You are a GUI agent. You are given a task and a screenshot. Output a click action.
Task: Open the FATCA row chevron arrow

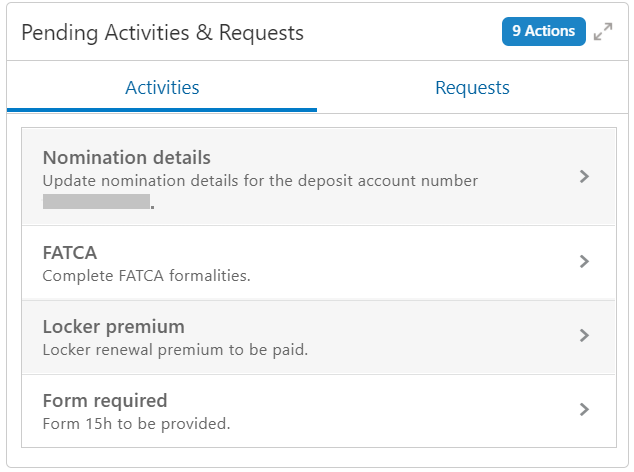[x=585, y=262]
